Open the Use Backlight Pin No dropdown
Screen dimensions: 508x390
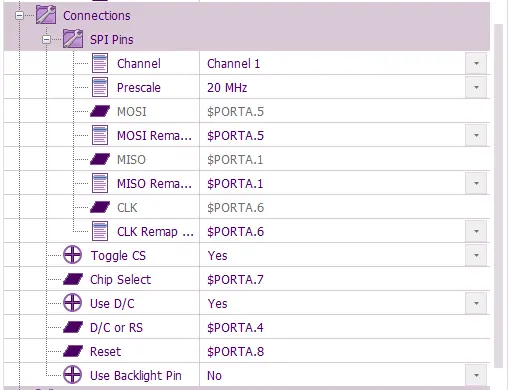coord(476,375)
